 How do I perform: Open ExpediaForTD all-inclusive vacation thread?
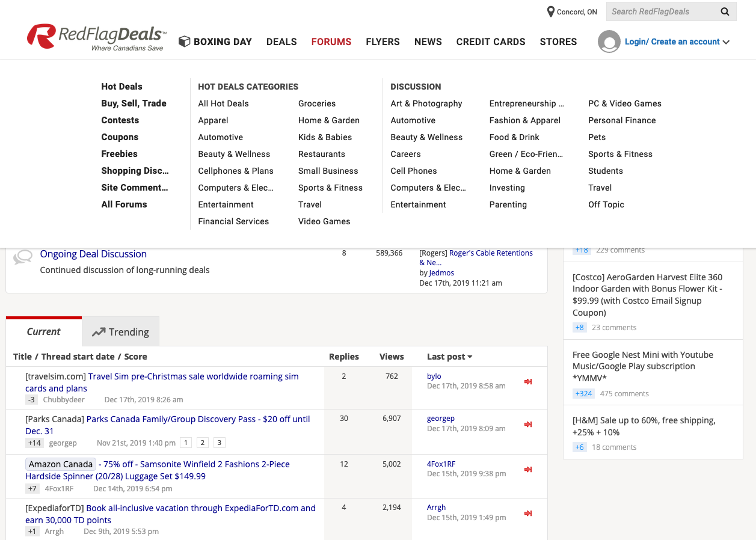pyautogui.click(x=171, y=514)
